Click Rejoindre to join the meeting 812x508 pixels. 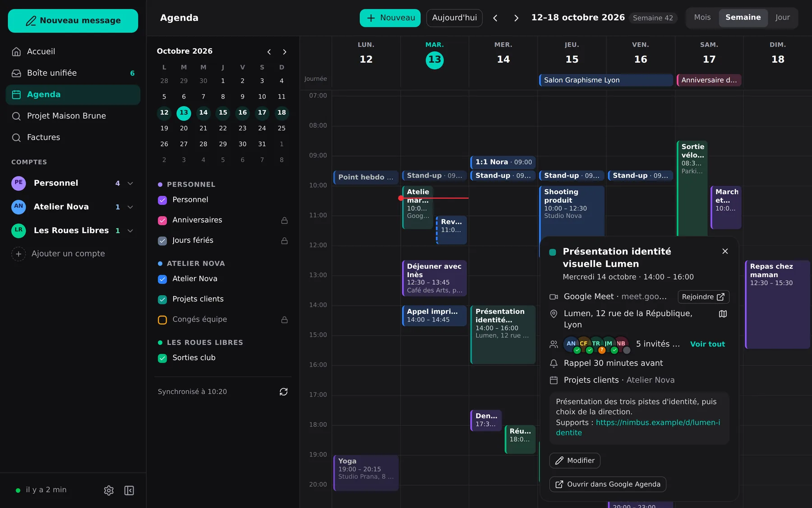click(703, 297)
